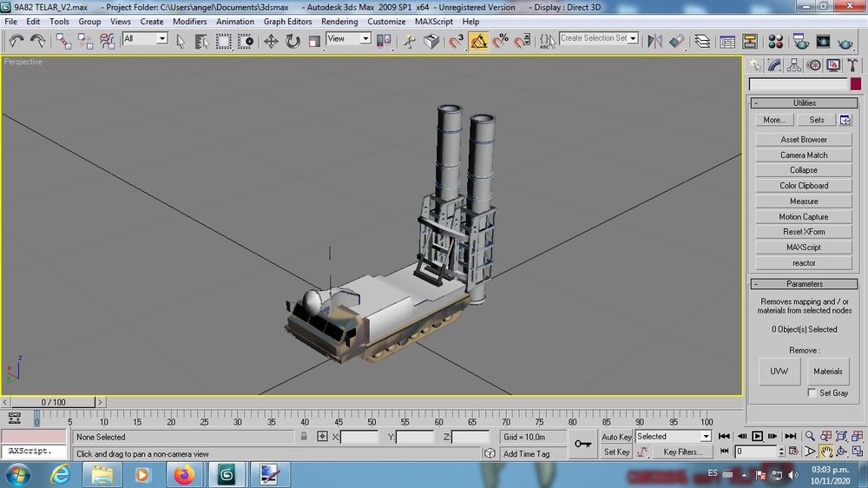The width and height of the screenshot is (868, 488).
Task: Collapse the Utilities rollout
Action: point(805,103)
